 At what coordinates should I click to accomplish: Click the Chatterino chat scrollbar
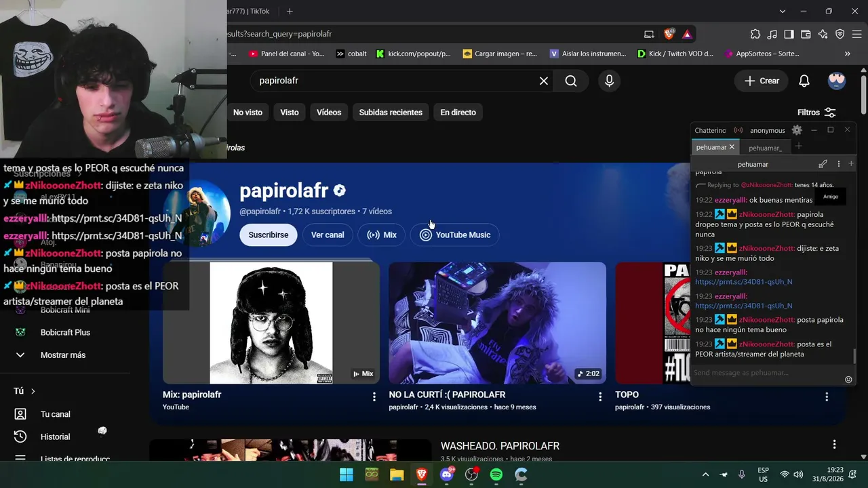click(854, 355)
